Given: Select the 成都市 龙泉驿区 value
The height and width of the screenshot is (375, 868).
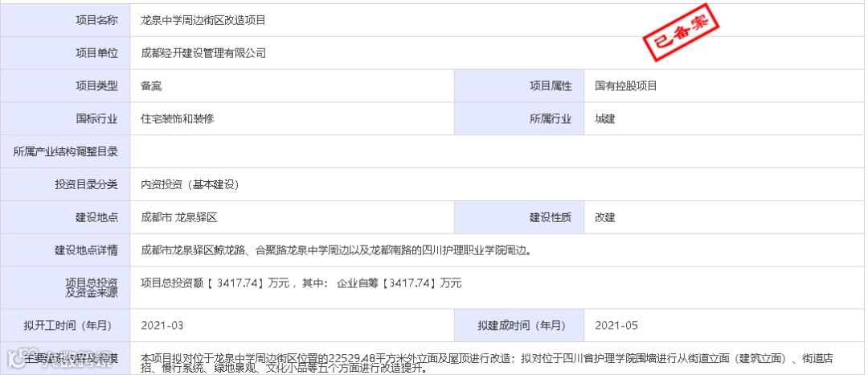Looking at the screenshot, I should coord(178,217).
